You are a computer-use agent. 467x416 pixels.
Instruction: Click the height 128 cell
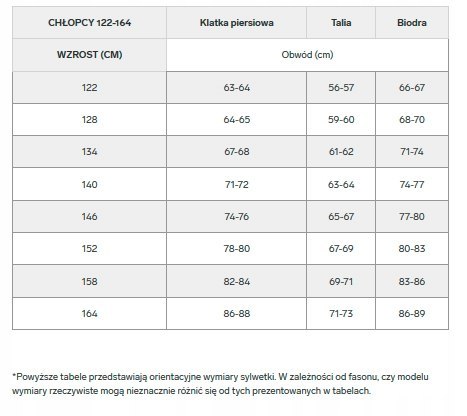[89, 120]
